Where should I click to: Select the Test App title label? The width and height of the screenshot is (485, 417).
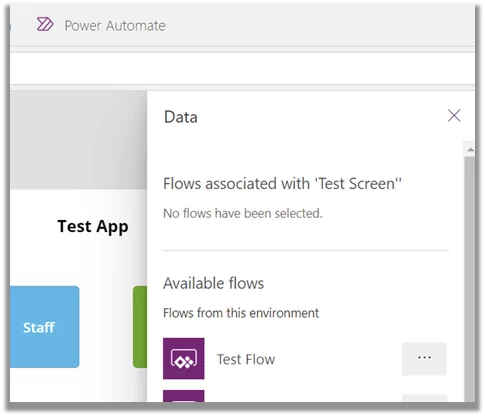point(93,227)
